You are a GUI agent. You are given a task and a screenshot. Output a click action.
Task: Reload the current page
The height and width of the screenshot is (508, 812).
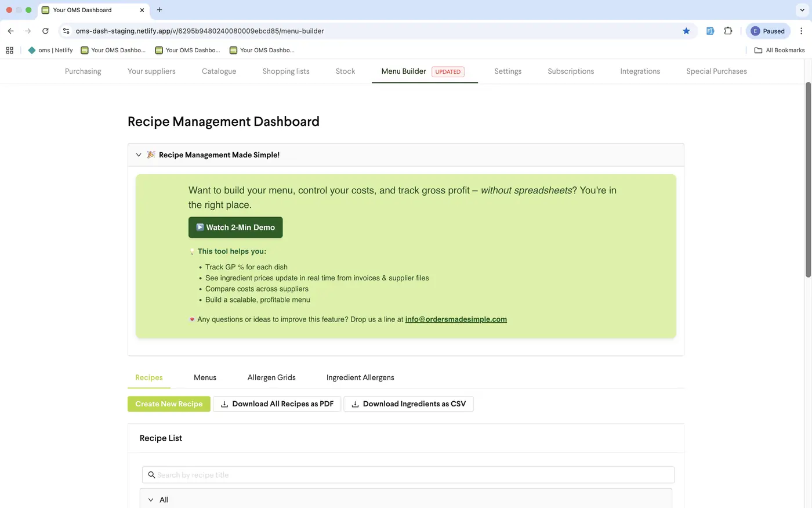45,31
